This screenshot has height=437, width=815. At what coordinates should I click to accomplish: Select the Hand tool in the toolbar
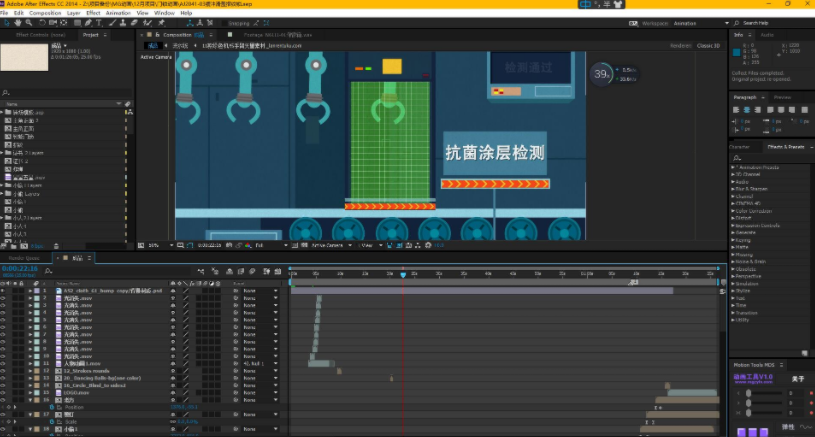(x=18, y=23)
